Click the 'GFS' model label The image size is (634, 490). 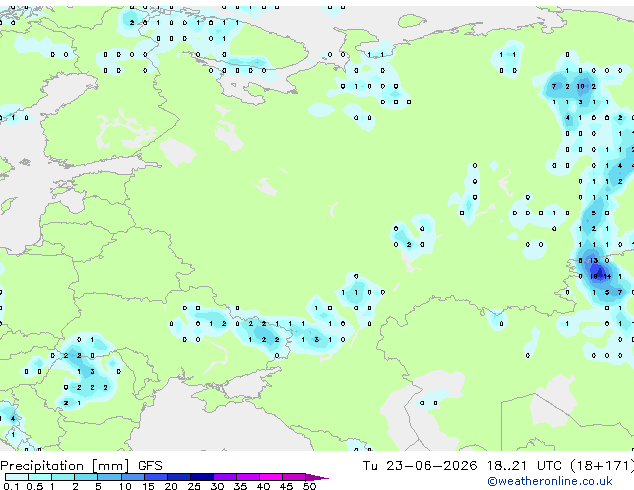(150, 466)
